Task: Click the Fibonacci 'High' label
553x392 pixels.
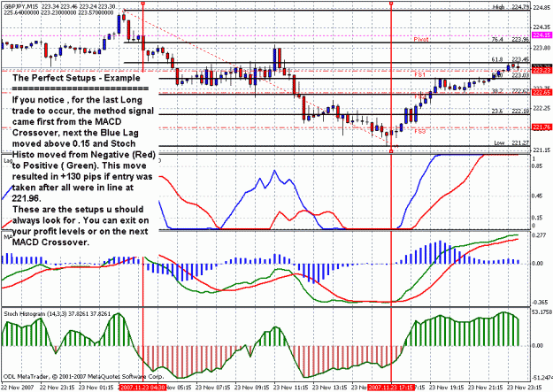Action: pyautogui.click(x=498, y=7)
